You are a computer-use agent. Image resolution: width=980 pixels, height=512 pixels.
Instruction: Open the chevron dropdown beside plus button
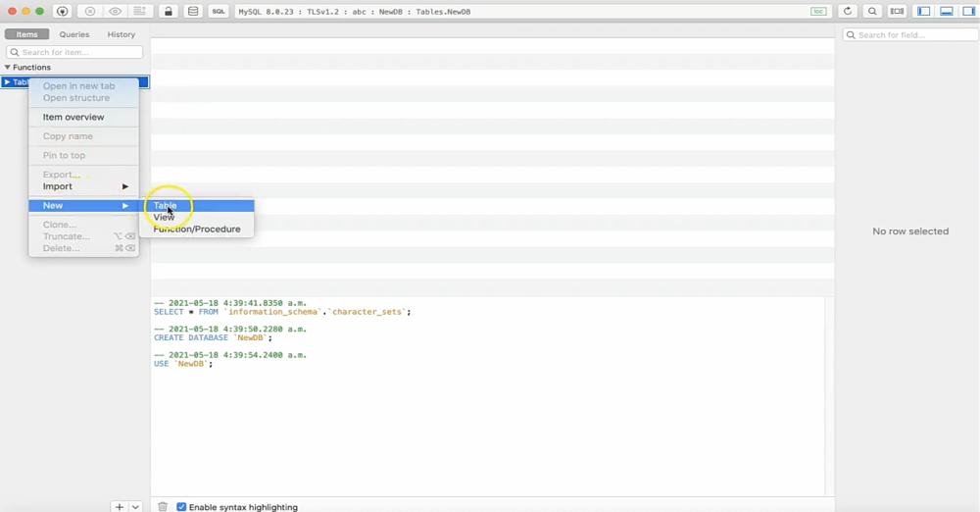135,506
